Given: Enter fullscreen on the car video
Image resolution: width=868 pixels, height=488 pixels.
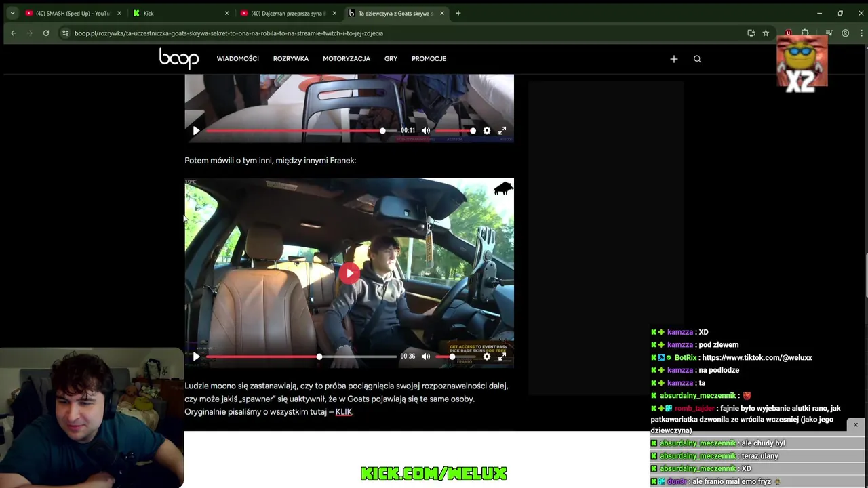Looking at the screenshot, I should point(502,357).
